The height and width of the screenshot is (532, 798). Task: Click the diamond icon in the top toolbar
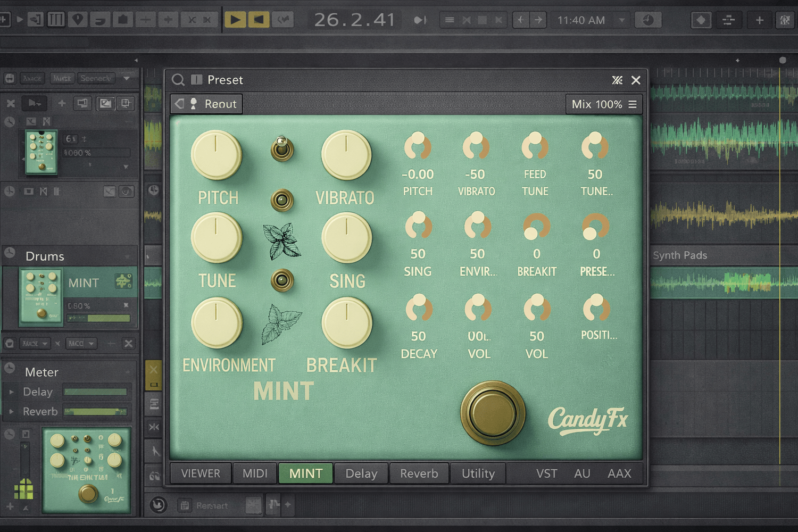coord(701,20)
